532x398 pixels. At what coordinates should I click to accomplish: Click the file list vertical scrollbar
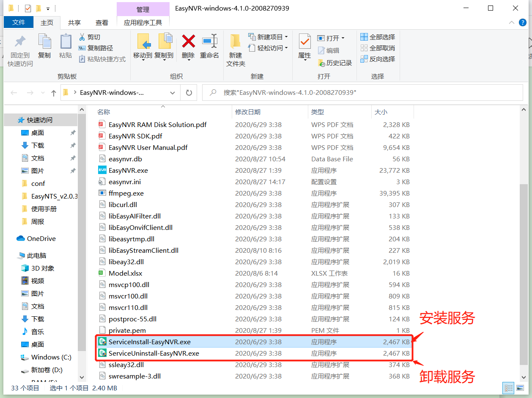point(524,275)
